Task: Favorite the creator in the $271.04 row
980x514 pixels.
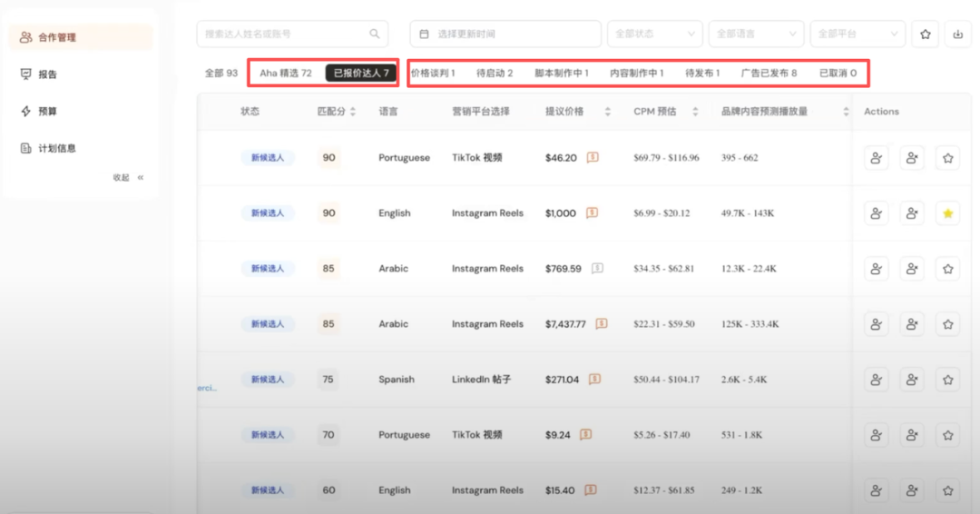Action: pos(947,380)
